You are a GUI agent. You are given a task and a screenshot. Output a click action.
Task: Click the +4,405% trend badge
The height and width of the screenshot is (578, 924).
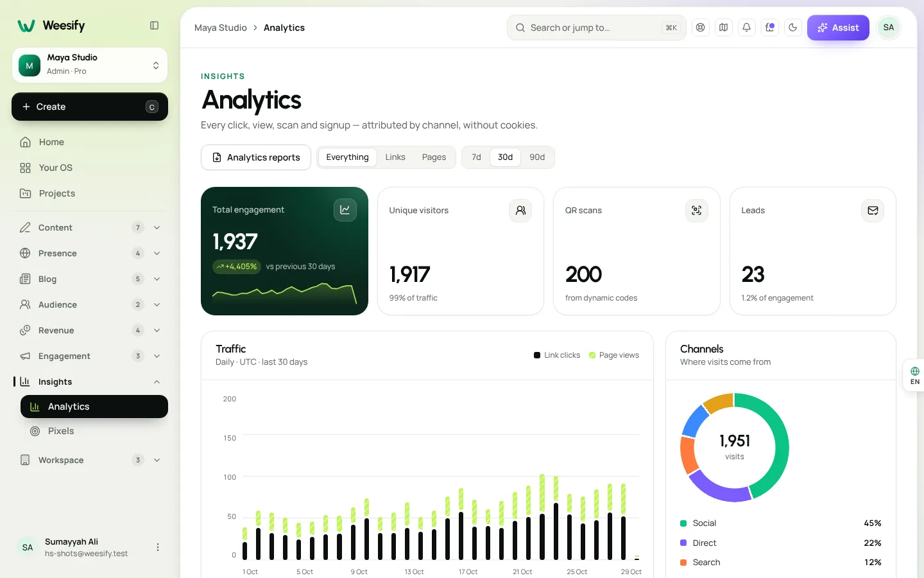pyautogui.click(x=237, y=267)
